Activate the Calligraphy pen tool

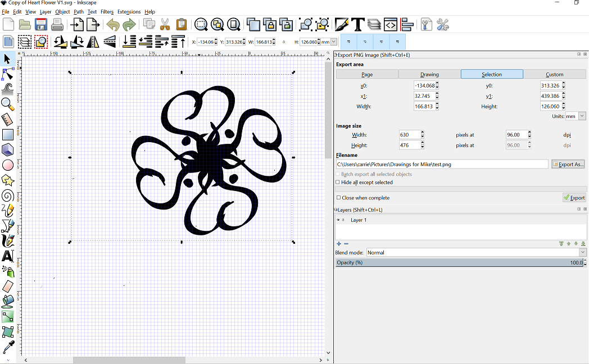point(7,240)
